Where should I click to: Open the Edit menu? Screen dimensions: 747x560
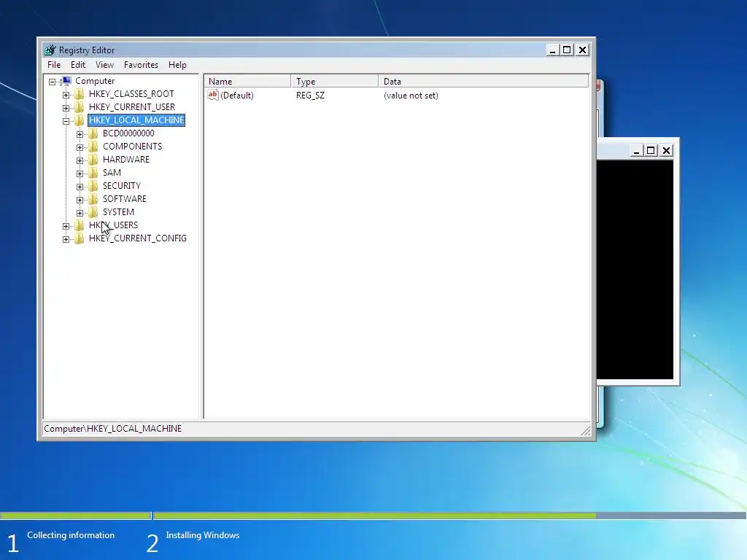pyautogui.click(x=77, y=65)
